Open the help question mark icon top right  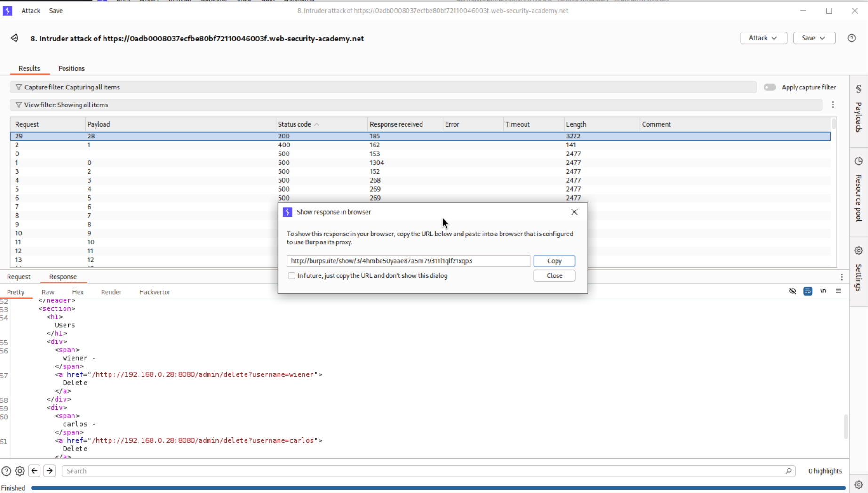pos(852,38)
